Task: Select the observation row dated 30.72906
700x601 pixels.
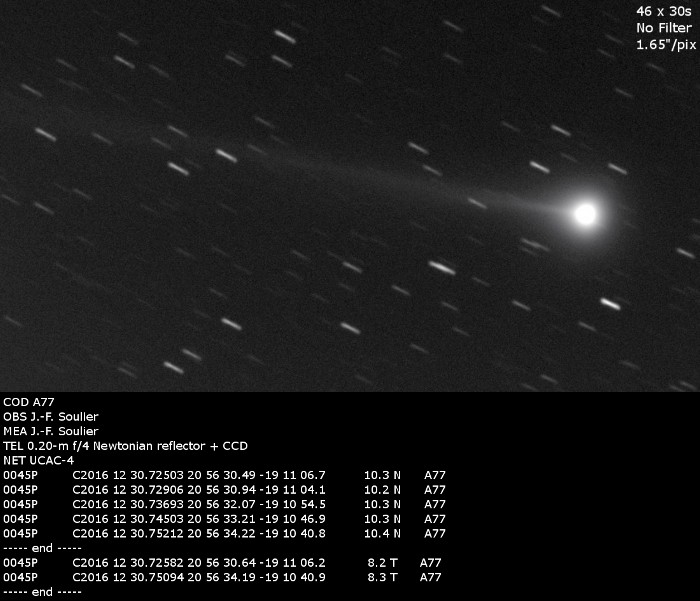Action: [x=224, y=490]
